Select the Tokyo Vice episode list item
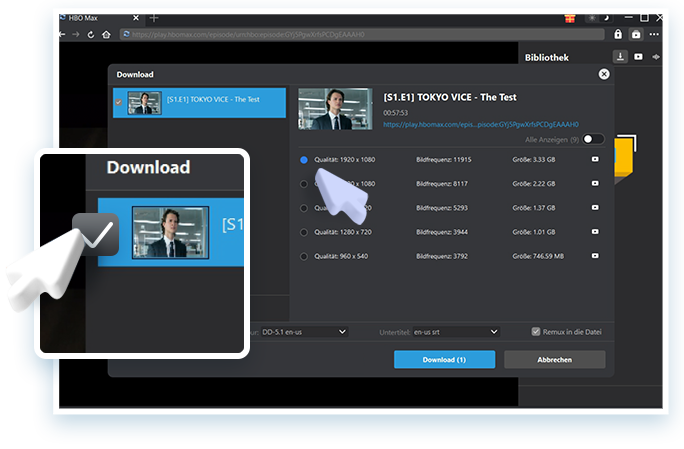This screenshot has height=449, width=684. 199,103
